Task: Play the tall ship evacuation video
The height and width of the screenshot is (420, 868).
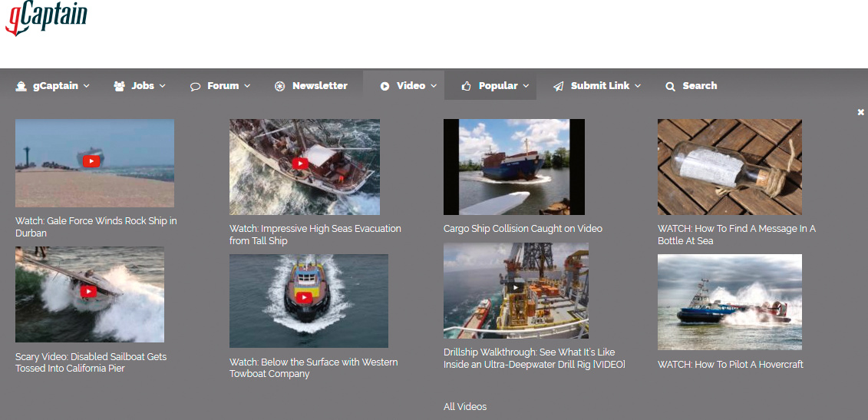Action: [x=300, y=164]
